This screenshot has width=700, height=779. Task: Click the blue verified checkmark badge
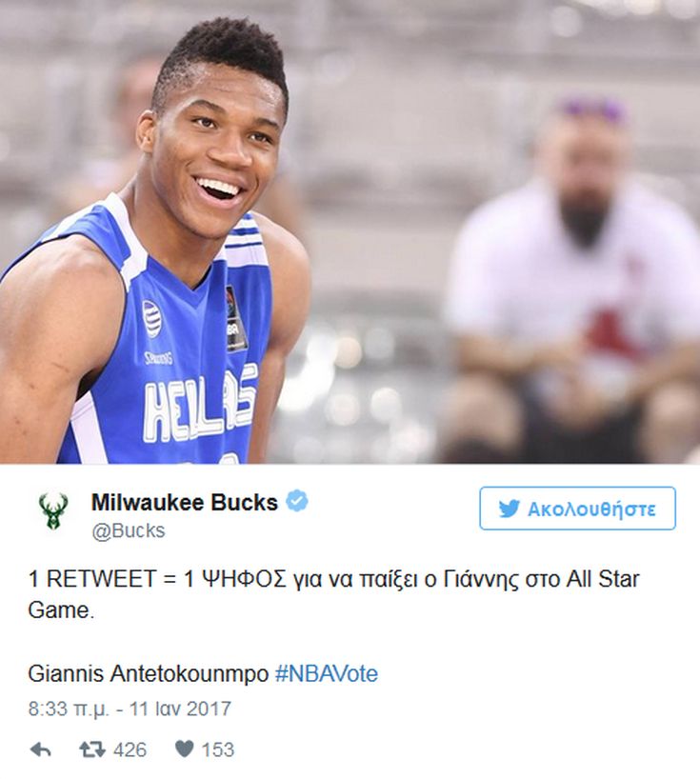pos(296,501)
